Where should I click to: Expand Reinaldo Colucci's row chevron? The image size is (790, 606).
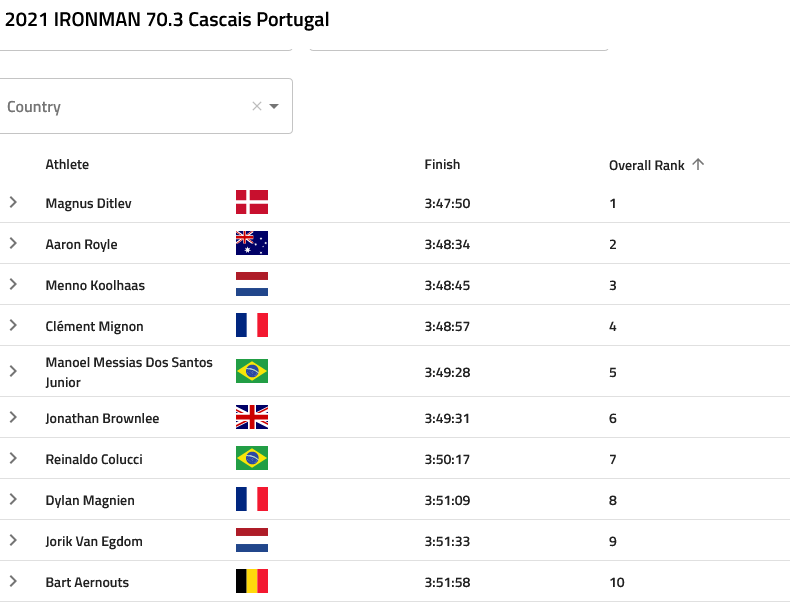(x=14, y=458)
